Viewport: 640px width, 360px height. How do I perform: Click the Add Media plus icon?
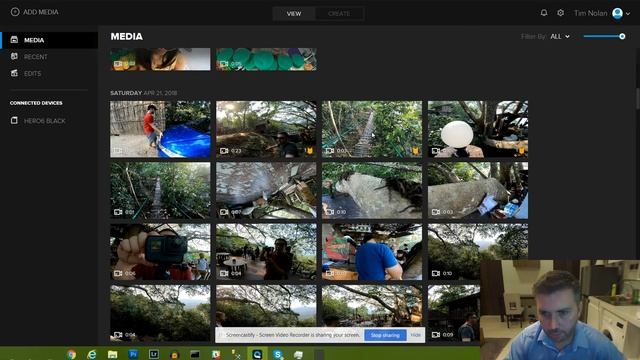tap(15, 12)
